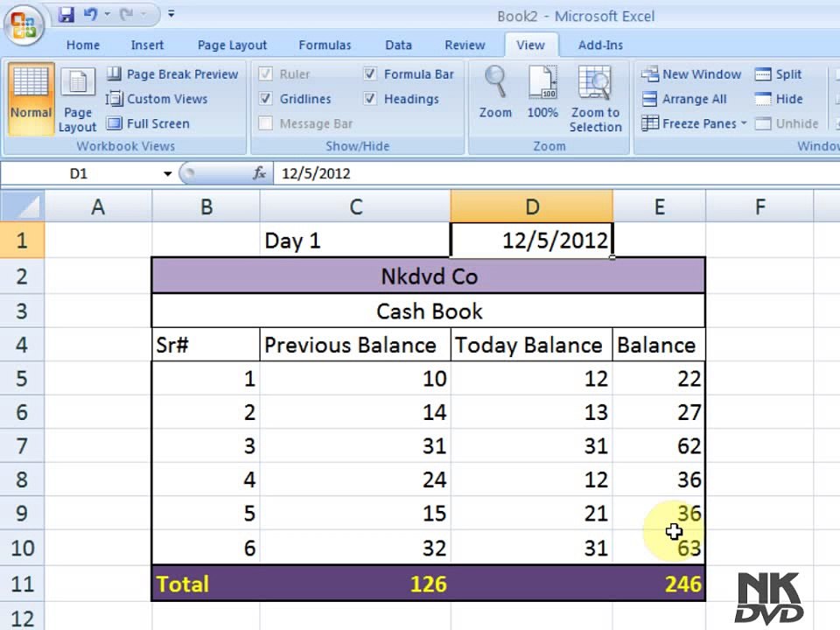Open the Zoom dialog magnifier
This screenshot has width=840, height=630.
pos(495,92)
